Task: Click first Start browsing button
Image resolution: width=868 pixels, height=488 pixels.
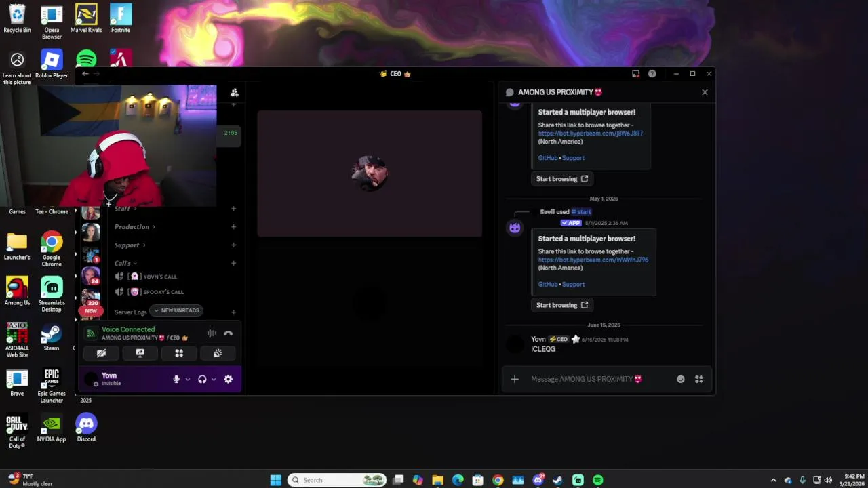Action: click(562, 179)
